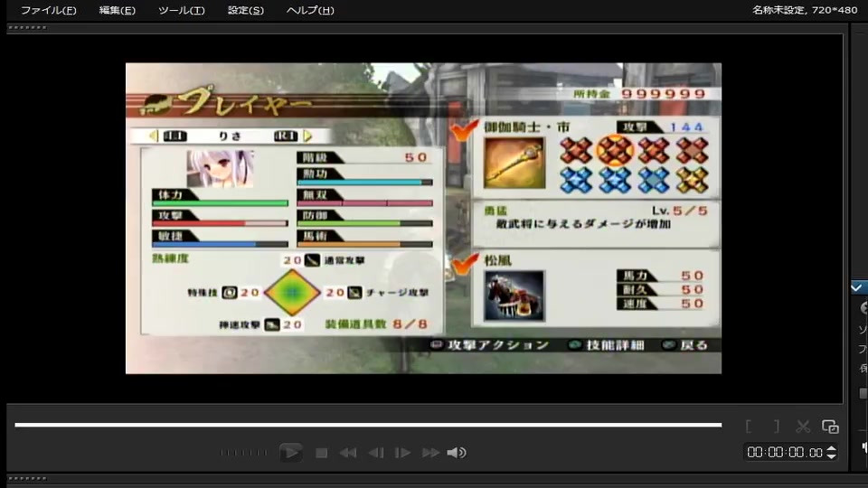Image resolution: width=868 pixels, height=488 pixels.
Task: Start playback with the Play button
Action: click(290, 453)
